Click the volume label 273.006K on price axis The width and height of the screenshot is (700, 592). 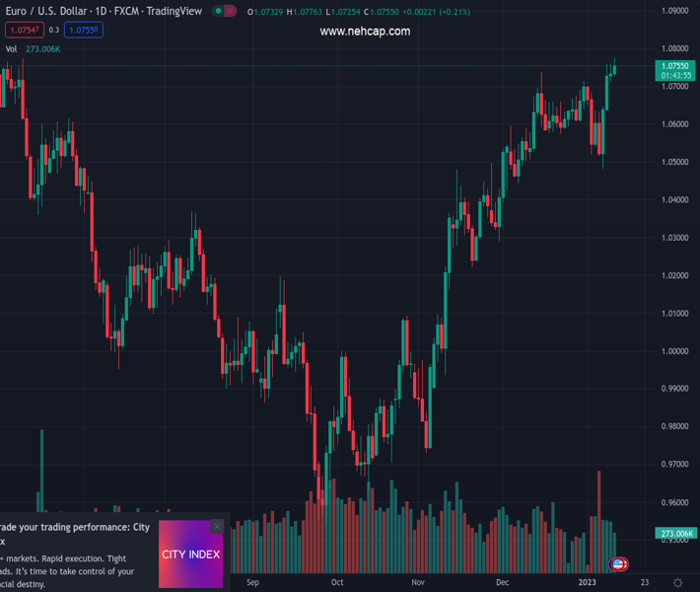click(675, 534)
